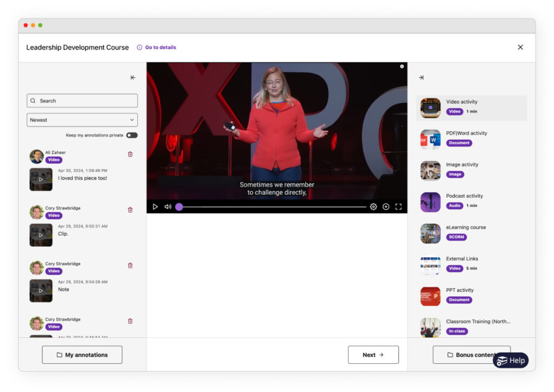
Task: Collapse the bonus content panel
Action: click(x=421, y=77)
